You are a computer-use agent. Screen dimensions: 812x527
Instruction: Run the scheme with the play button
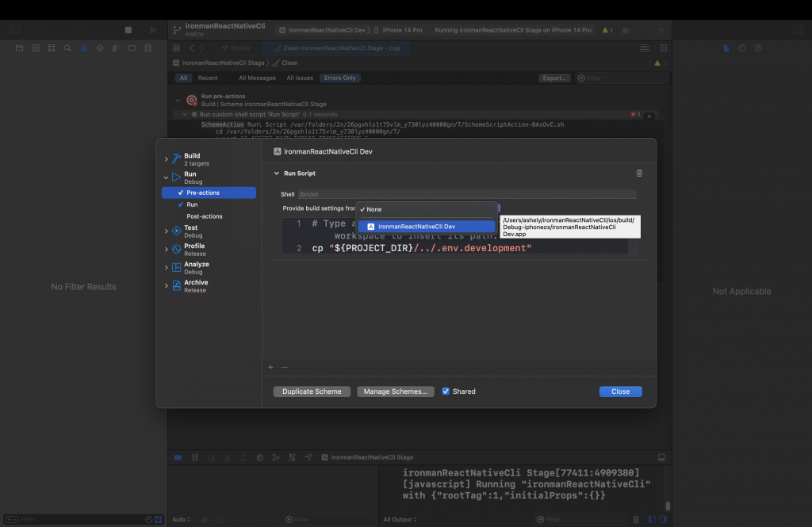click(153, 30)
